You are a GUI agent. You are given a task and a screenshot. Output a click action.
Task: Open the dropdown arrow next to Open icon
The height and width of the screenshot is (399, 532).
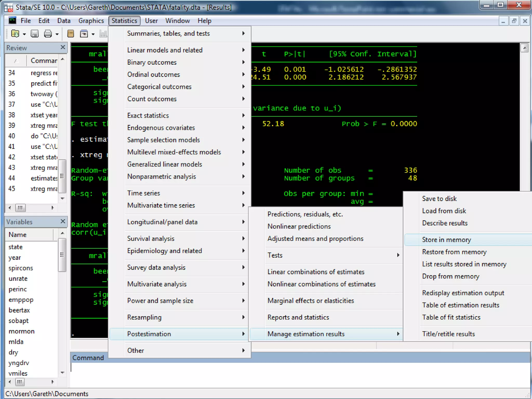pos(24,34)
